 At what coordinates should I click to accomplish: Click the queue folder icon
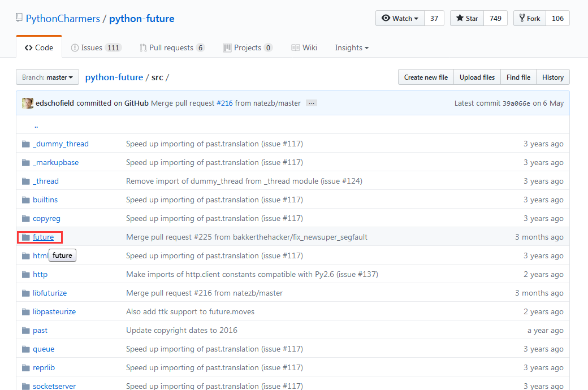point(26,349)
